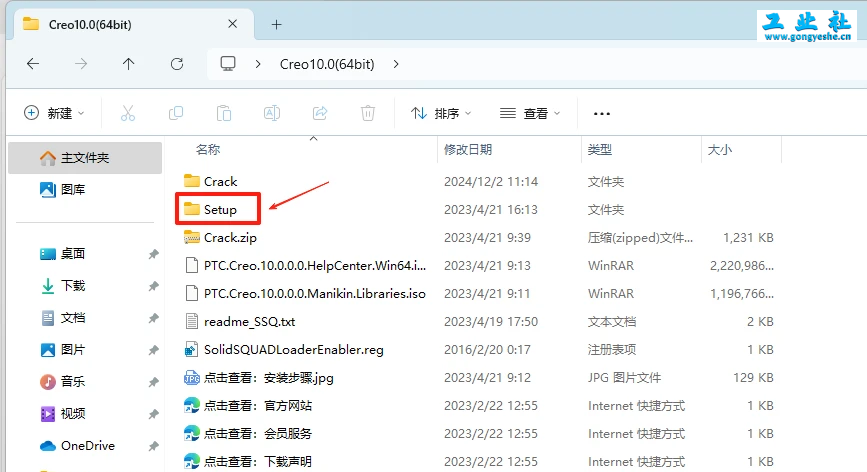Open 视频 in the sidebar

click(72, 414)
